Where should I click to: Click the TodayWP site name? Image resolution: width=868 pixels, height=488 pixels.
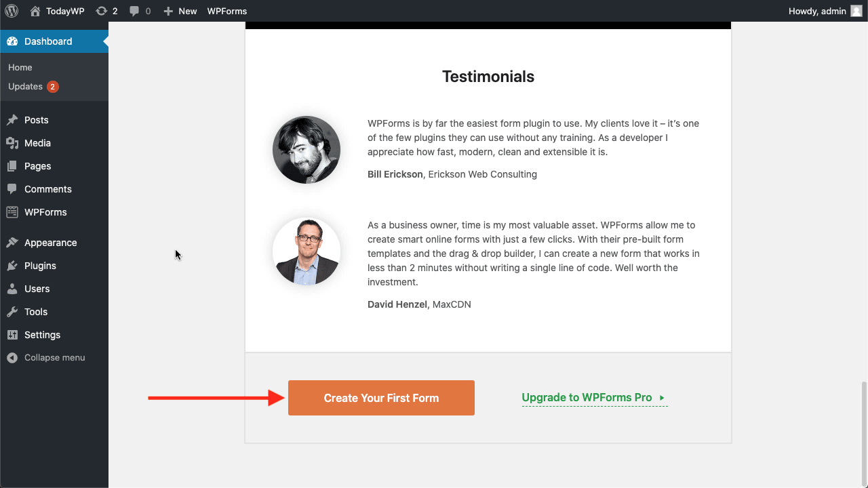65,11
